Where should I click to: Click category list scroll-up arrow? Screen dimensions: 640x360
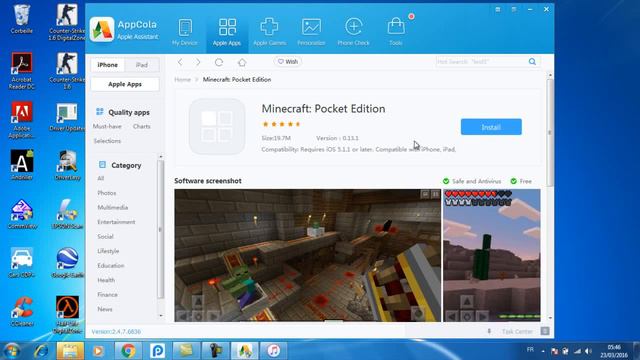(x=161, y=157)
